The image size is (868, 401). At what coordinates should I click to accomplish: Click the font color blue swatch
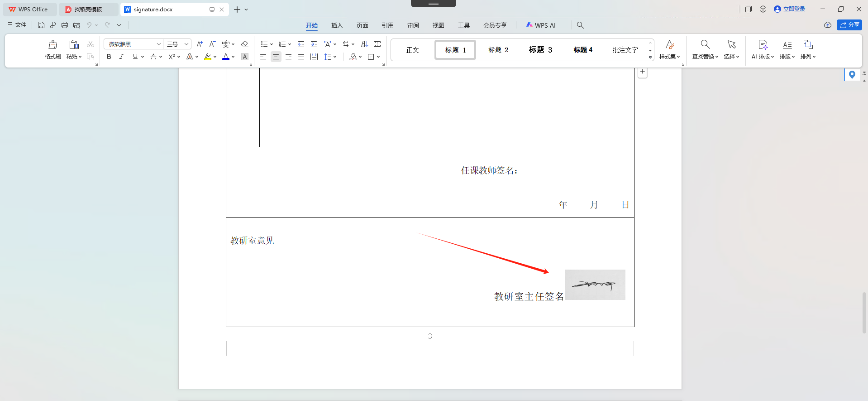[226, 57]
